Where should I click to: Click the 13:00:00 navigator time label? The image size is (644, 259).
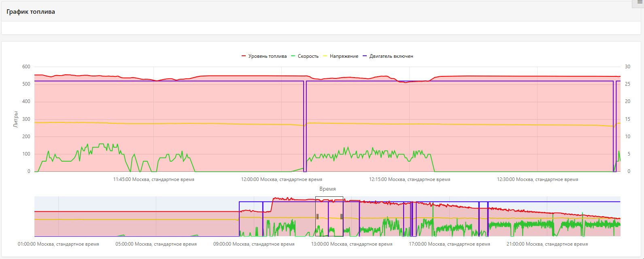coord(351,244)
